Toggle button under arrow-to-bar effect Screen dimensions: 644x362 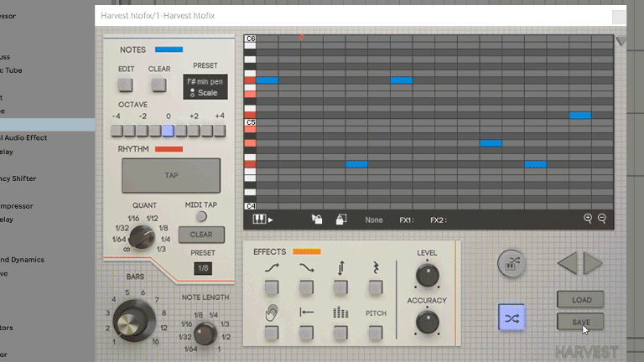coord(306,333)
